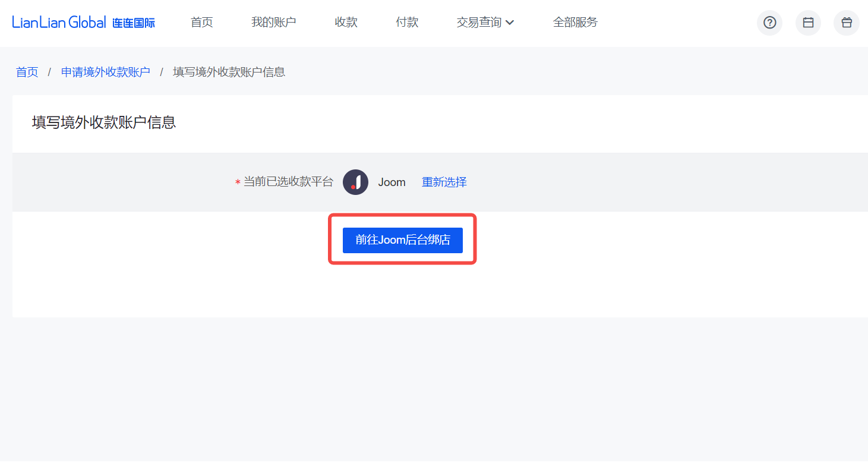Image resolution: width=868 pixels, height=463 pixels.
Task: Go to 首页 in top navigation
Action: pos(202,23)
